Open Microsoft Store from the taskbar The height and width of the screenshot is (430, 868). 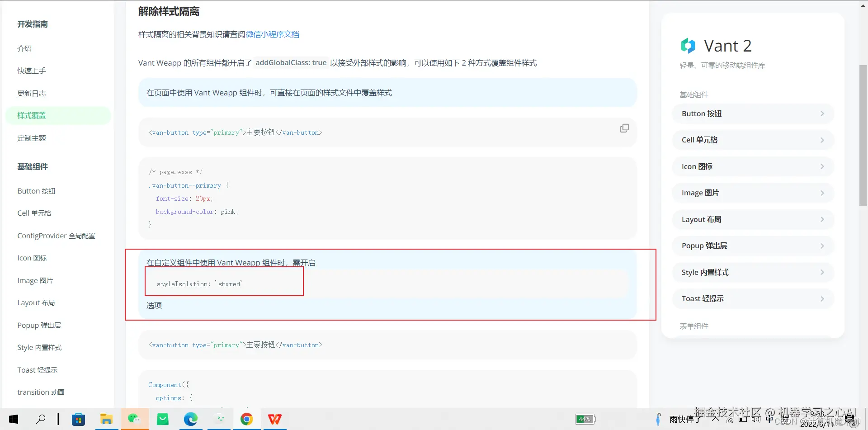[x=78, y=419]
